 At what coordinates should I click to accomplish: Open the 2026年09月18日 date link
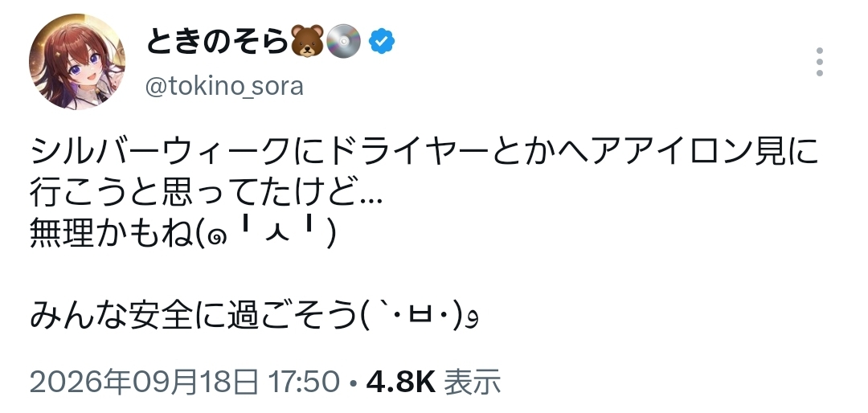[x=143, y=382]
